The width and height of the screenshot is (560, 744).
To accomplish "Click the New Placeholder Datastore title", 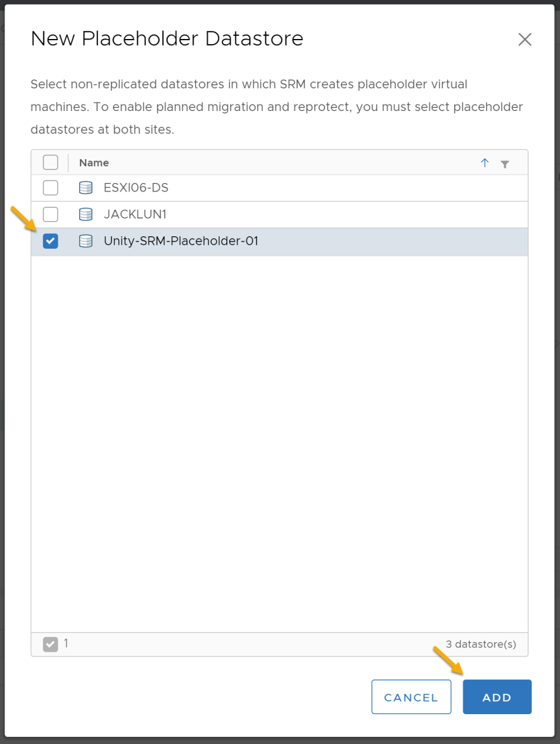I will pos(167,38).
